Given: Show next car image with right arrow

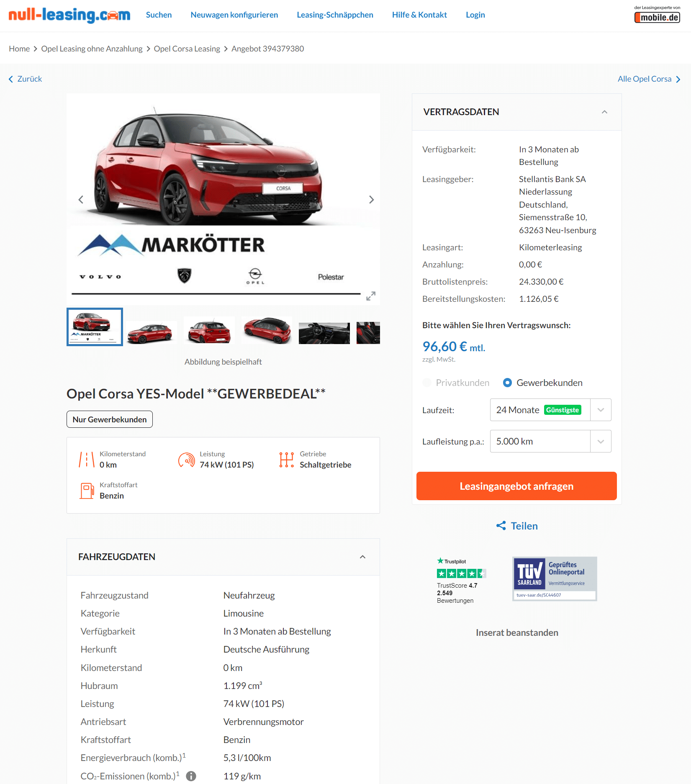Looking at the screenshot, I should [x=371, y=200].
